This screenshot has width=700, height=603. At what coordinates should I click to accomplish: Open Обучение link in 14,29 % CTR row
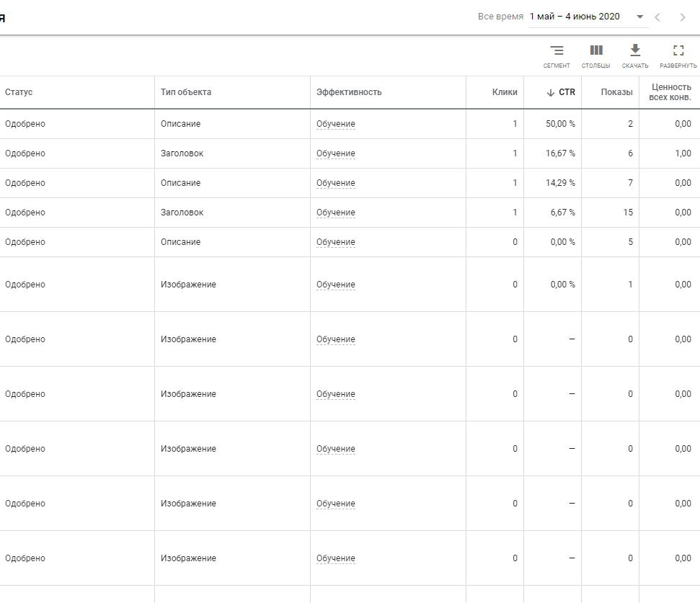(336, 182)
